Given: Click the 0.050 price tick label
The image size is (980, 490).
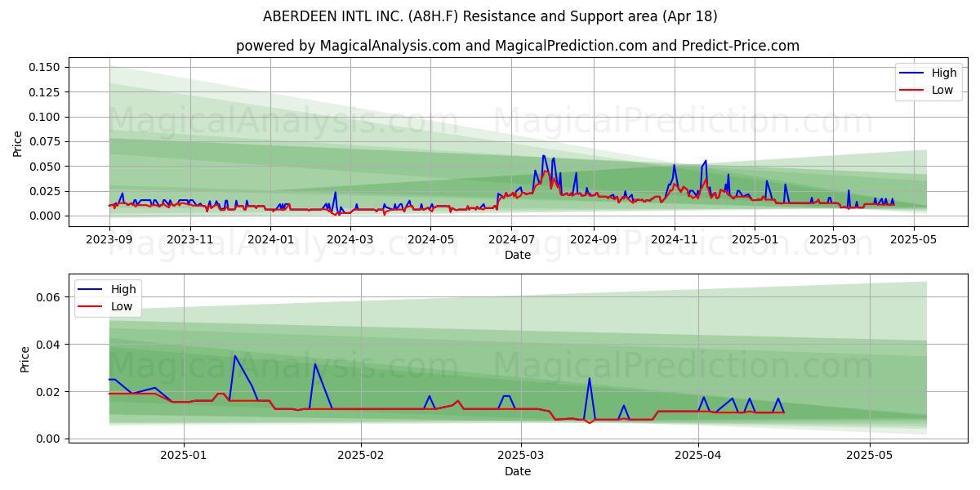Looking at the screenshot, I should [x=46, y=167].
